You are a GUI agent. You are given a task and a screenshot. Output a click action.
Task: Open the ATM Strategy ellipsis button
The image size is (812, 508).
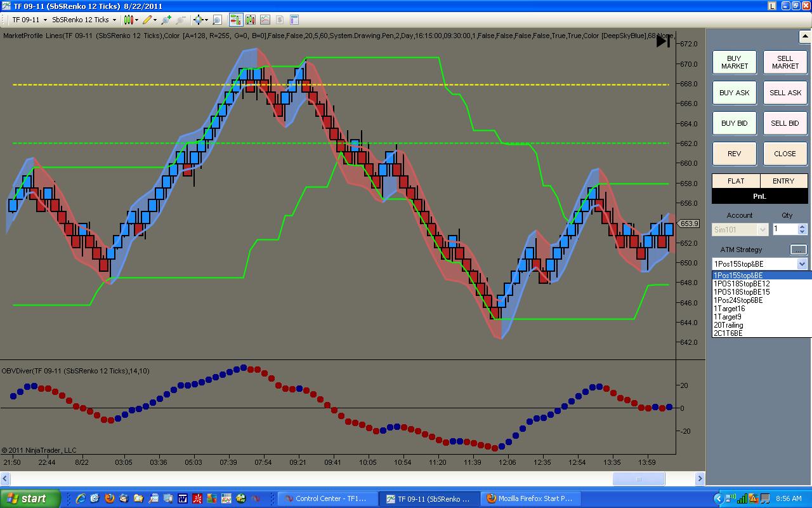point(798,250)
